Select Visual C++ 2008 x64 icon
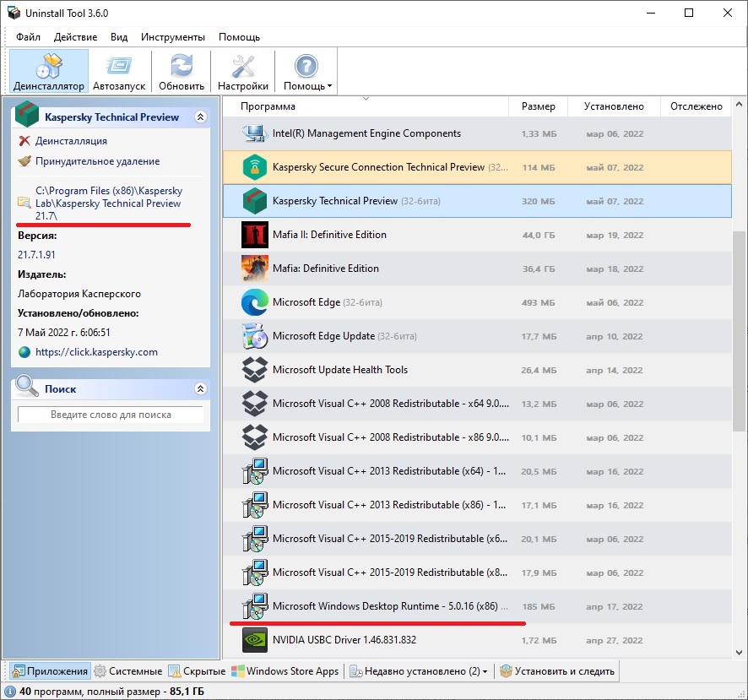Screen dimensions: 748x700 point(255,404)
